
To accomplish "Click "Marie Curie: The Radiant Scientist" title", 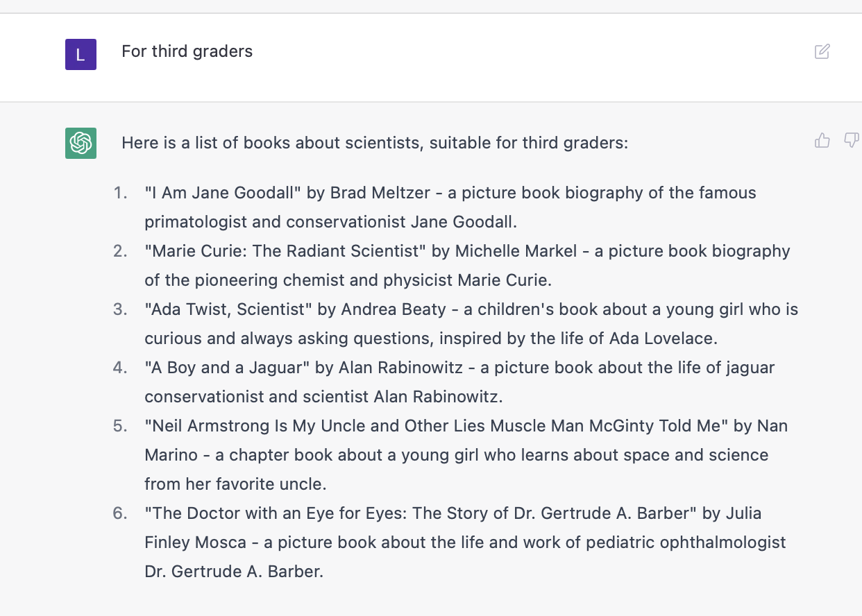I will (x=285, y=251).
